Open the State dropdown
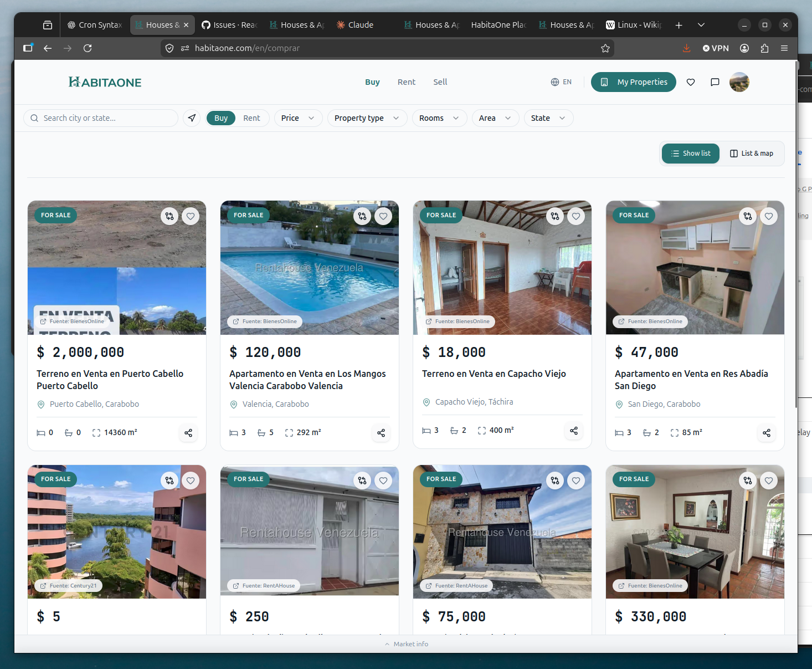812x669 pixels. coord(548,118)
